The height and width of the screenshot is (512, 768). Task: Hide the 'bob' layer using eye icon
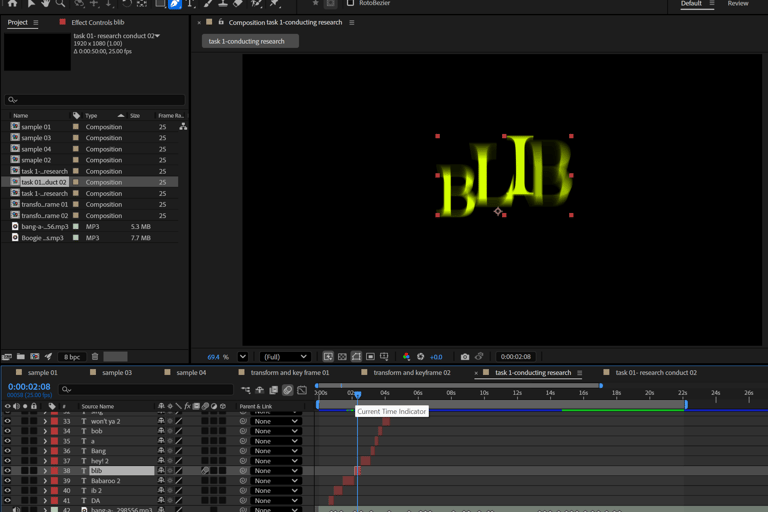[8, 431]
